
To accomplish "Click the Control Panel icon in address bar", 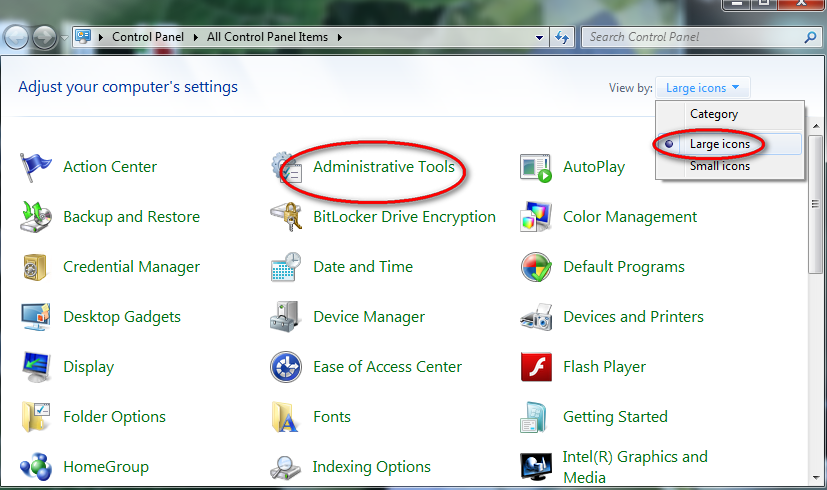I will [x=83, y=37].
